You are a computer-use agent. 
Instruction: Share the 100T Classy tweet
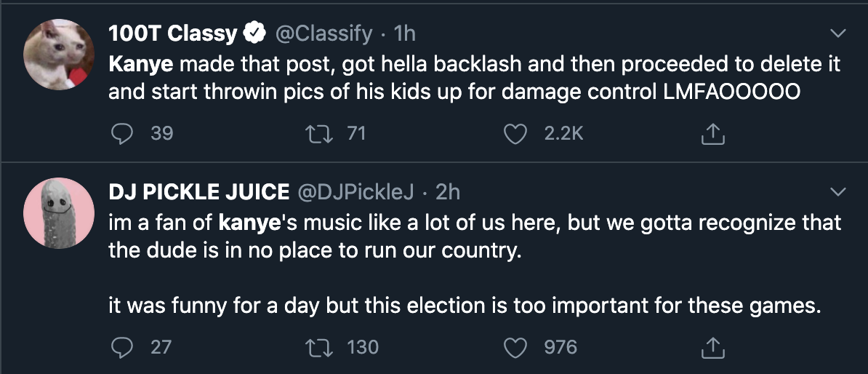[x=713, y=134]
